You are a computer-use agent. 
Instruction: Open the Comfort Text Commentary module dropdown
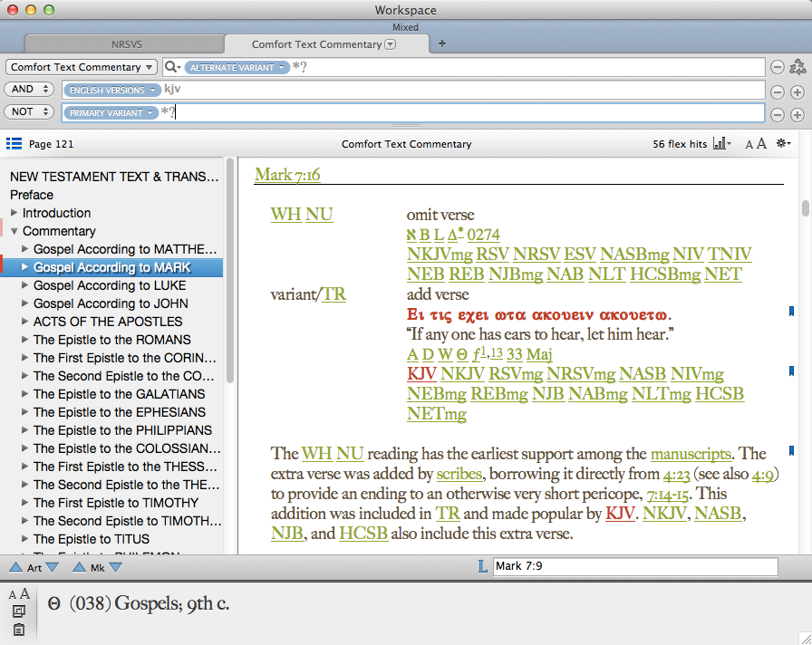(82, 67)
